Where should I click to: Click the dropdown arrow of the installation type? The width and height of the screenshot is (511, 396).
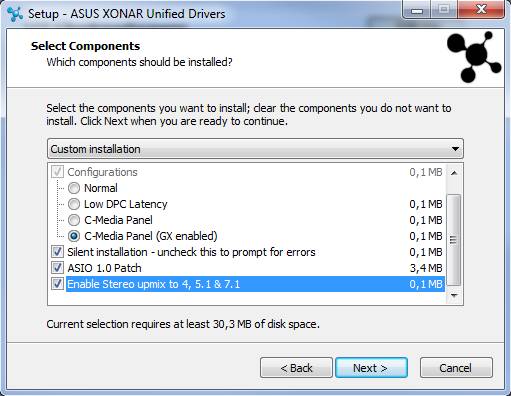pyautogui.click(x=455, y=149)
